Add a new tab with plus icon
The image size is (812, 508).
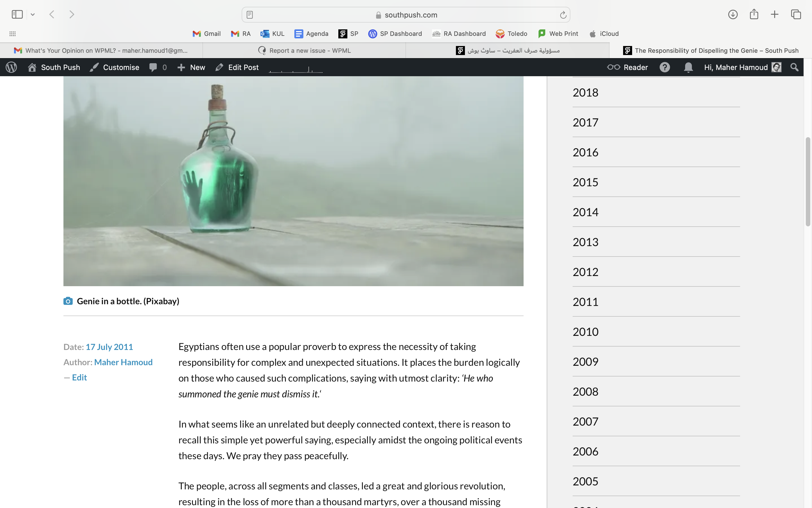click(x=775, y=14)
